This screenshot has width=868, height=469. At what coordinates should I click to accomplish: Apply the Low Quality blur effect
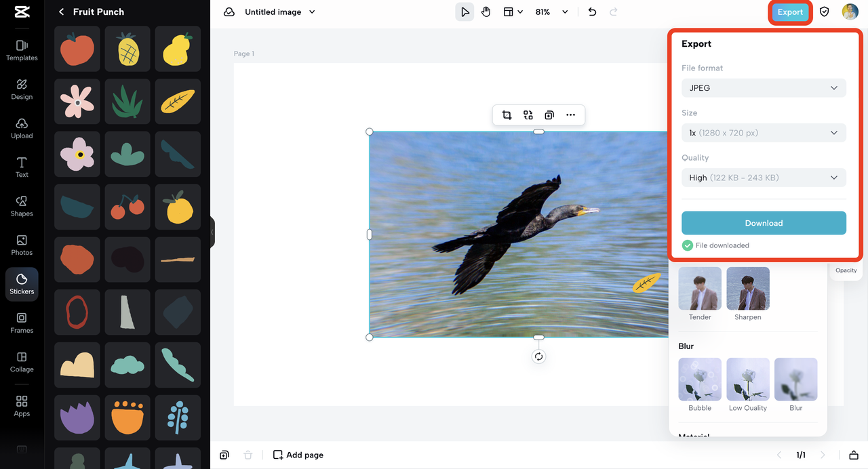pos(748,385)
